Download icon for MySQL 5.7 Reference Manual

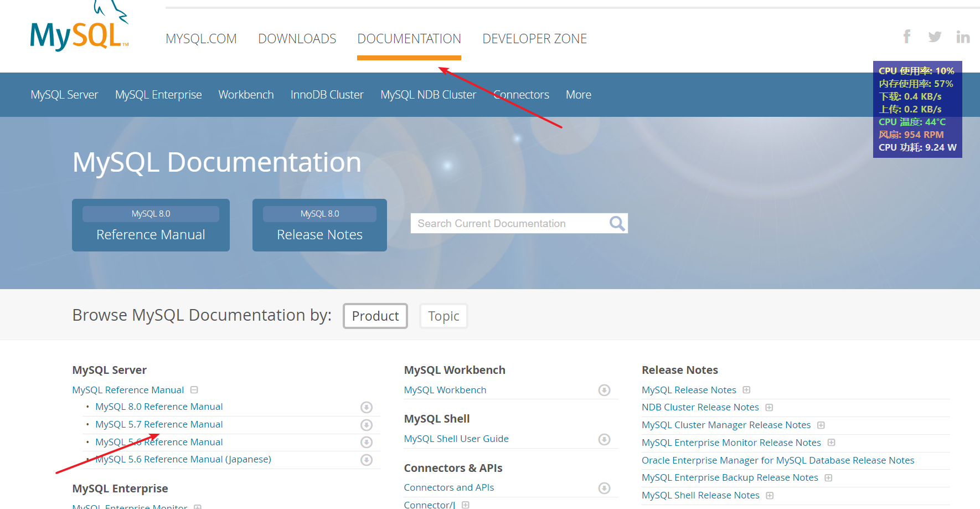pyautogui.click(x=367, y=425)
